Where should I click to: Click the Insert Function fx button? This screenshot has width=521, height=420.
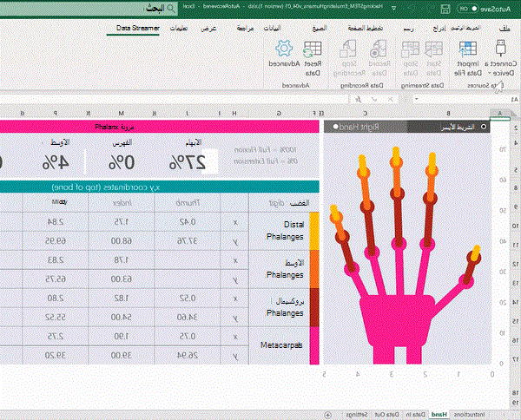tap(358, 99)
